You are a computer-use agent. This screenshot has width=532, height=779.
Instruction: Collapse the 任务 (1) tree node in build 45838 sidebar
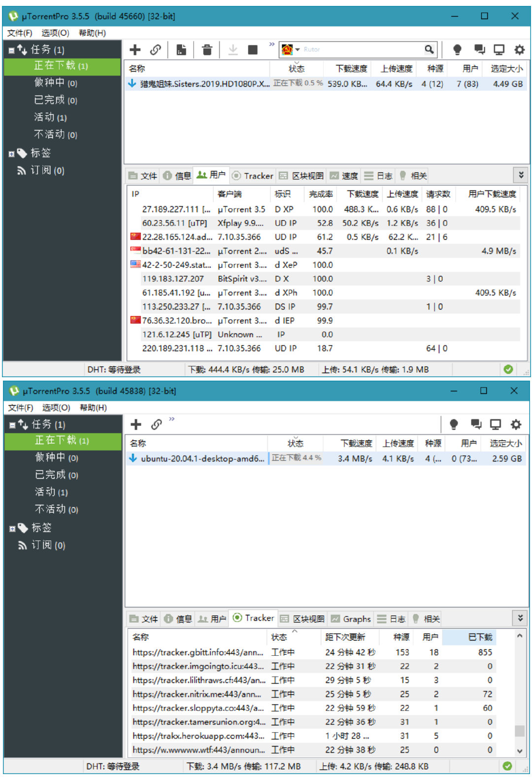[x=12, y=425]
